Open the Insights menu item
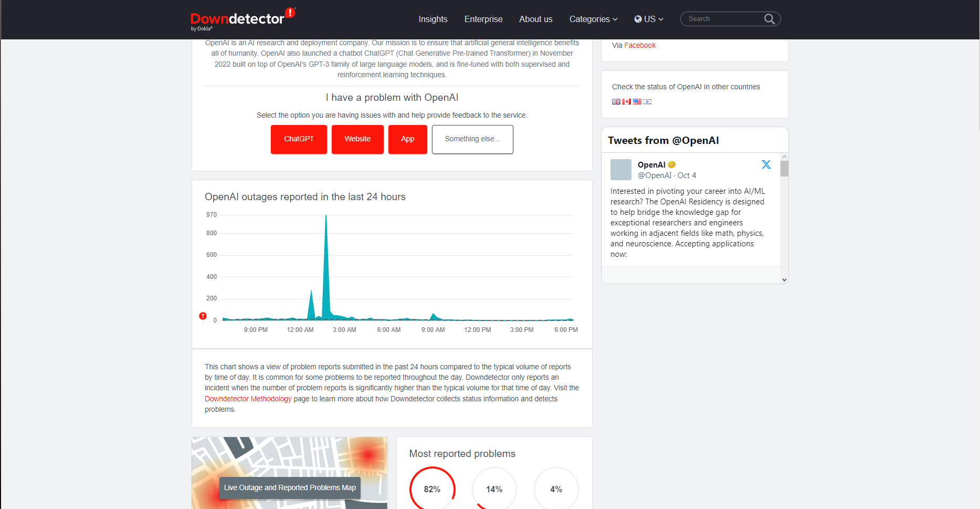 pyautogui.click(x=433, y=19)
